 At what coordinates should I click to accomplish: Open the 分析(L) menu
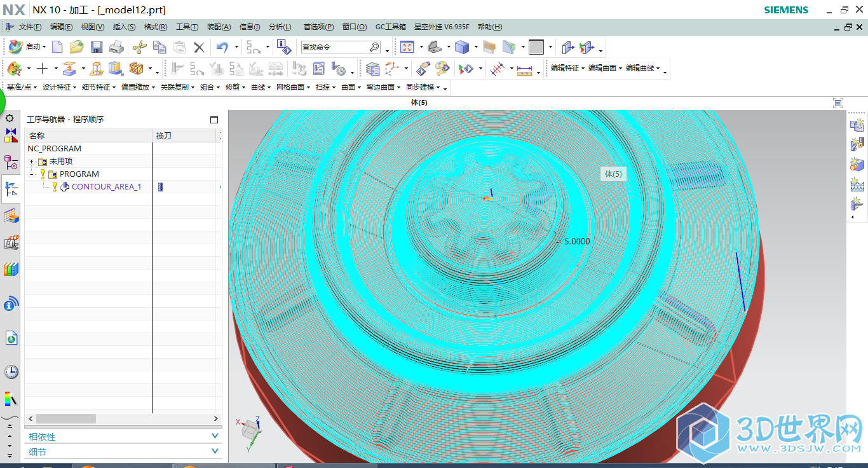coord(280,27)
